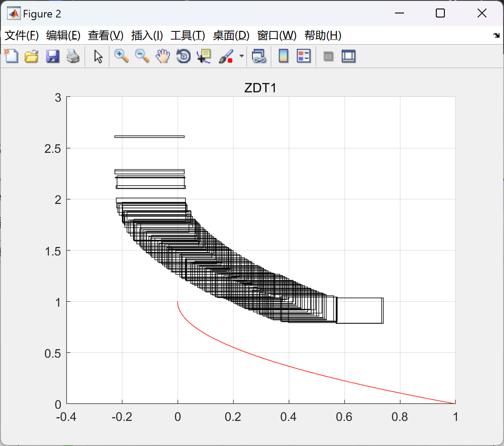Print the figure with the printer icon

73,56
